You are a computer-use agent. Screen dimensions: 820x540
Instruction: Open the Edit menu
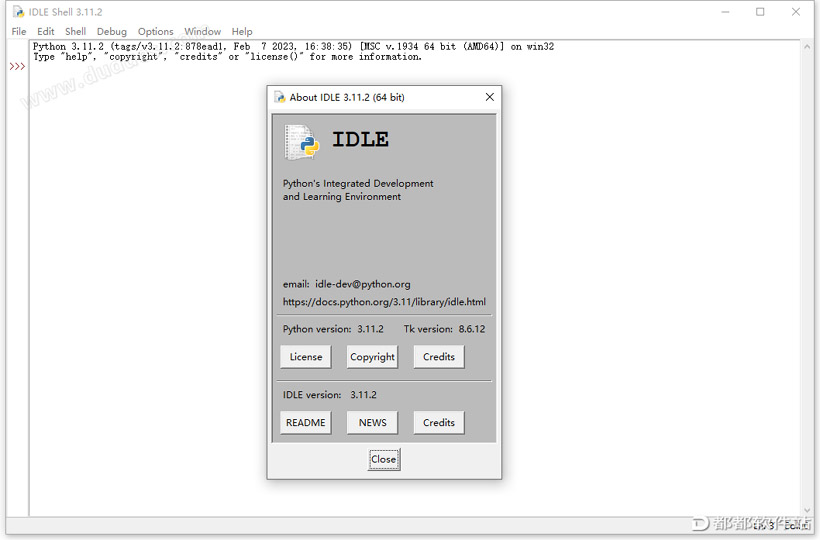[x=45, y=31]
